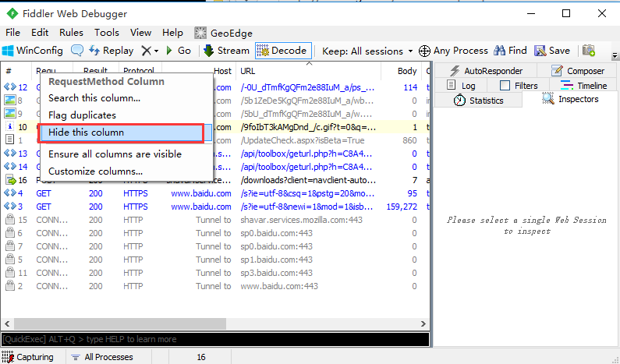Switch to the Statistics tab
The height and width of the screenshot is (364, 620).
pos(478,101)
